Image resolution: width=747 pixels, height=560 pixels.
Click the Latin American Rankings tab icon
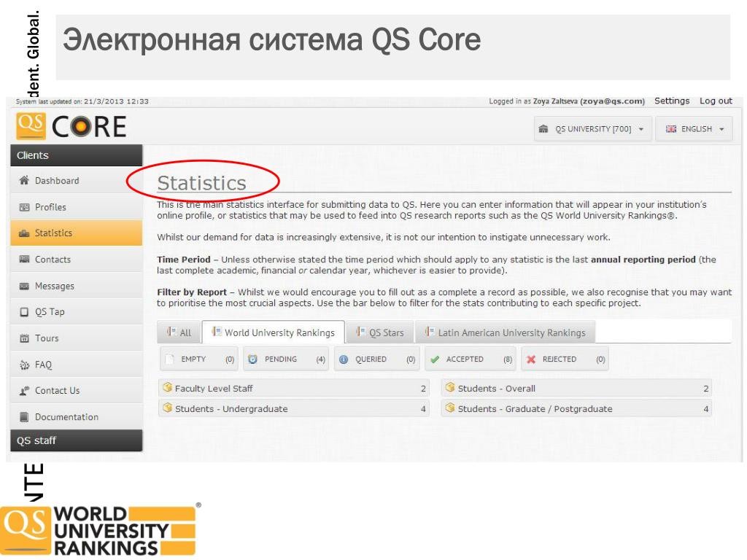tap(430, 332)
